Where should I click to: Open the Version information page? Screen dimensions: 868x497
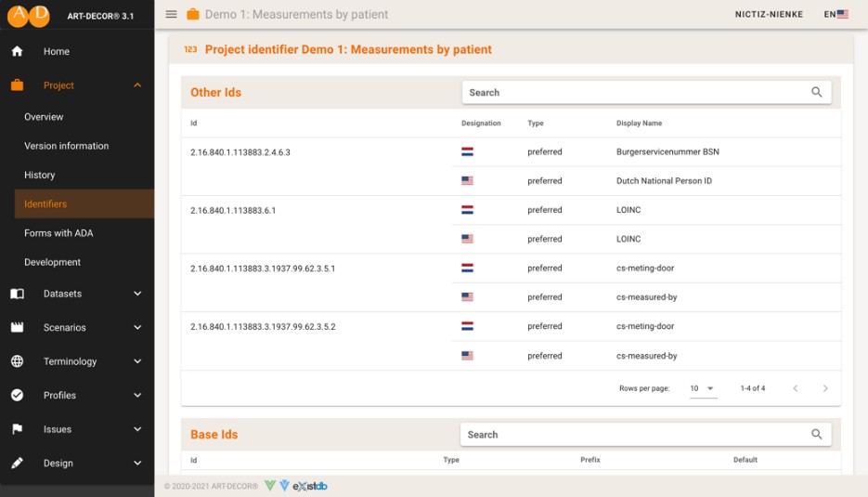point(67,146)
